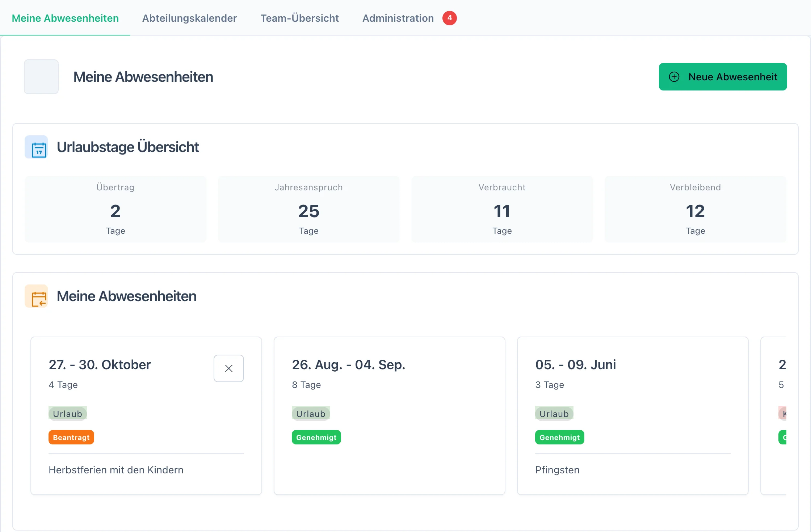Screen dimensions: 811x532
Task: Click Urlaub tag on 26. Aug. - 04. Sep. card
Action: click(x=311, y=414)
